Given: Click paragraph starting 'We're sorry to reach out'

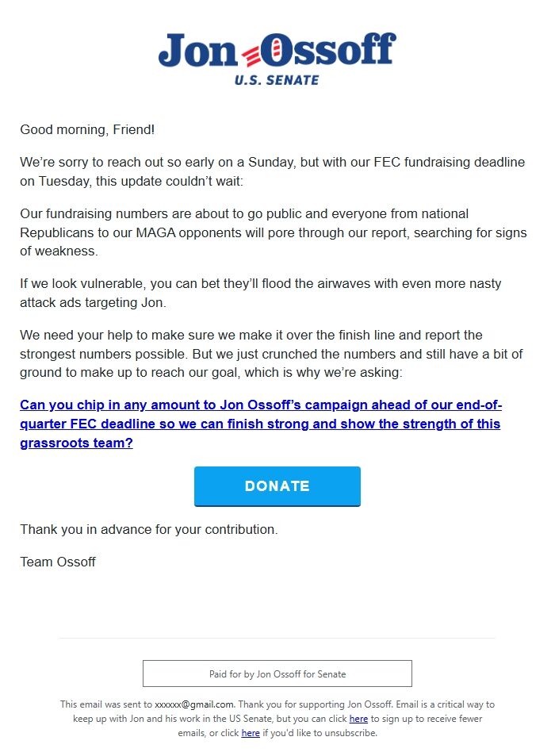Looking at the screenshot, I should pos(272,171).
